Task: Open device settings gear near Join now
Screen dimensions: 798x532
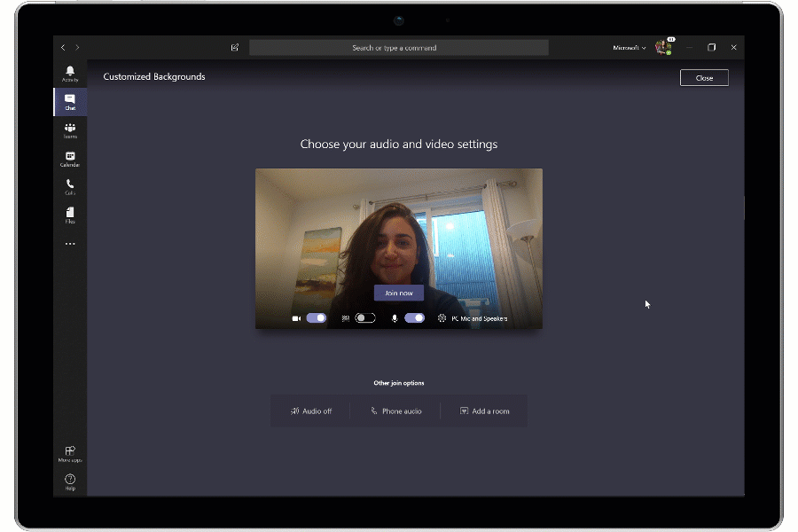Action: [442, 317]
